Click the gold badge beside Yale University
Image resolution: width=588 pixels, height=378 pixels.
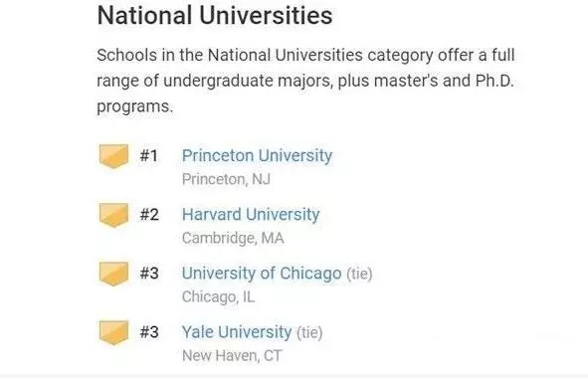point(113,332)
